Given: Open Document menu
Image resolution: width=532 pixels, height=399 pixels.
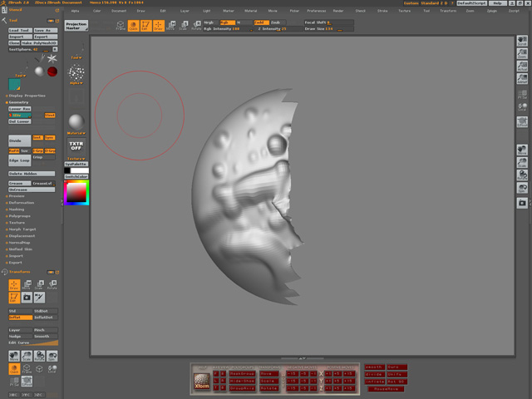Looking at the screenshot, I should (119, 11).
